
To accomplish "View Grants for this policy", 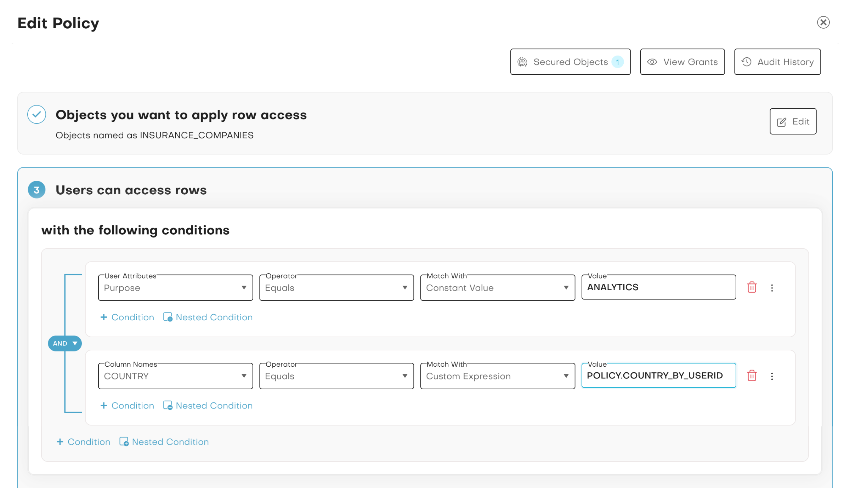I will coord(682,62).
